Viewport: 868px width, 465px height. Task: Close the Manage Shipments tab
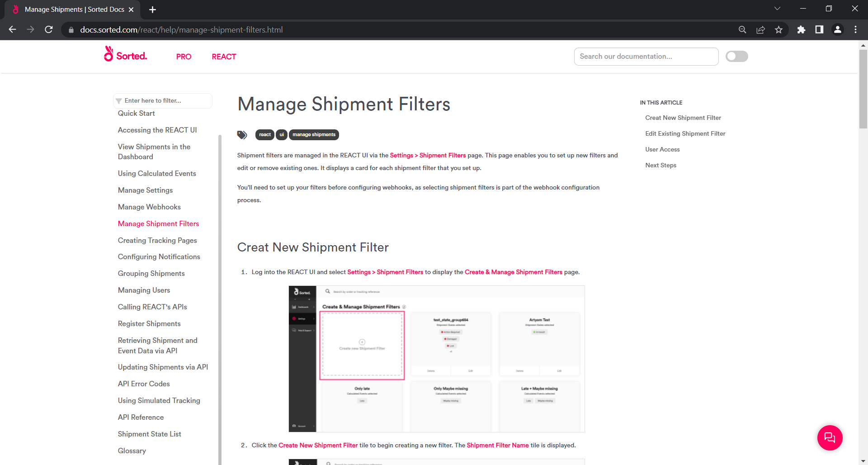pos(131,9)
